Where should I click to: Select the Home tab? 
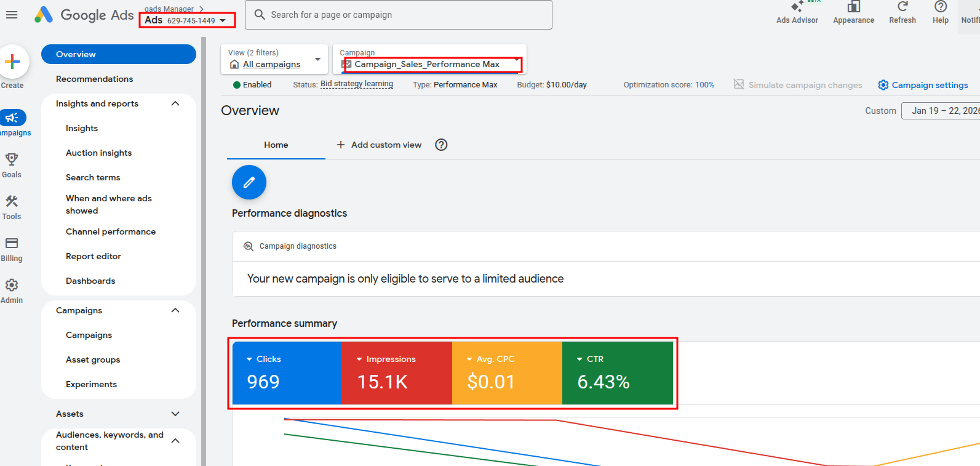pos(276,145)
